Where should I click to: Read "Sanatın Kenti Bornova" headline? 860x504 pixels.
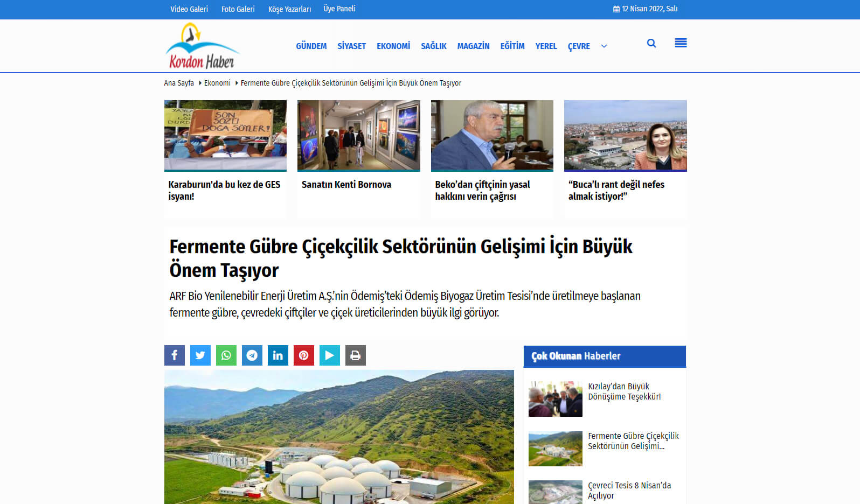point(346,185)
